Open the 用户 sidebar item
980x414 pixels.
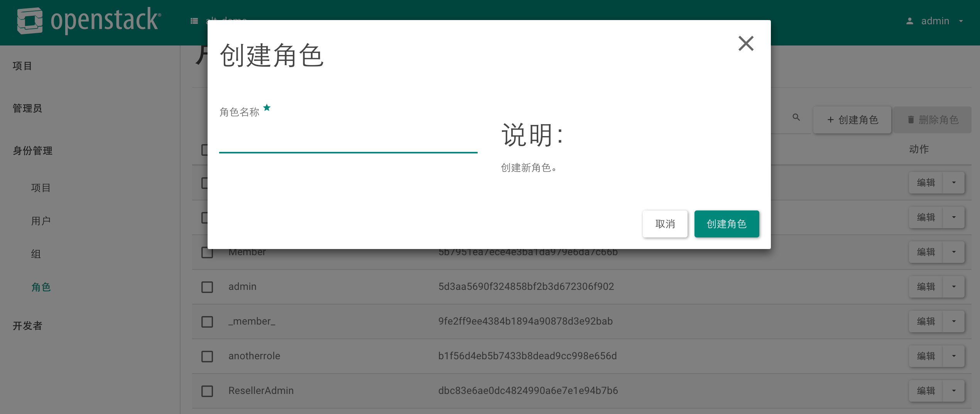(41, 221)
